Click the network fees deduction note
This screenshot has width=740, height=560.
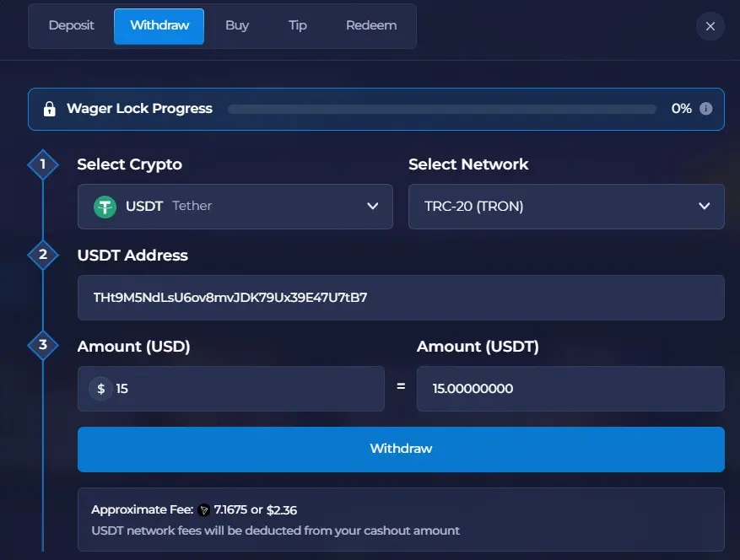click(275, 530)
